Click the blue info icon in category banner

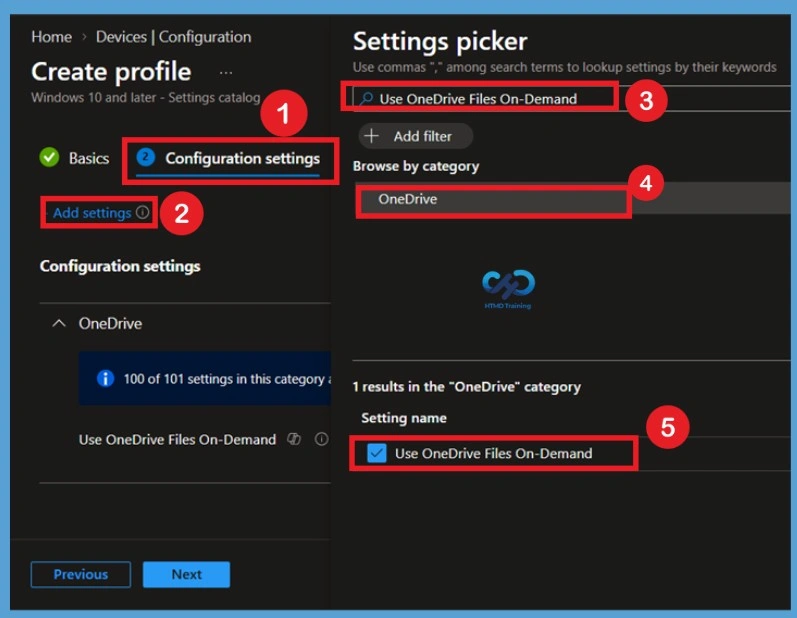tap(105, 378)
